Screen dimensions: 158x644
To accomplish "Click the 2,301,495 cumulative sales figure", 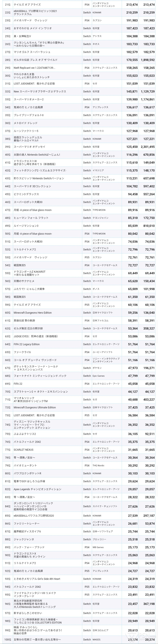I will [x=147, y=147].
